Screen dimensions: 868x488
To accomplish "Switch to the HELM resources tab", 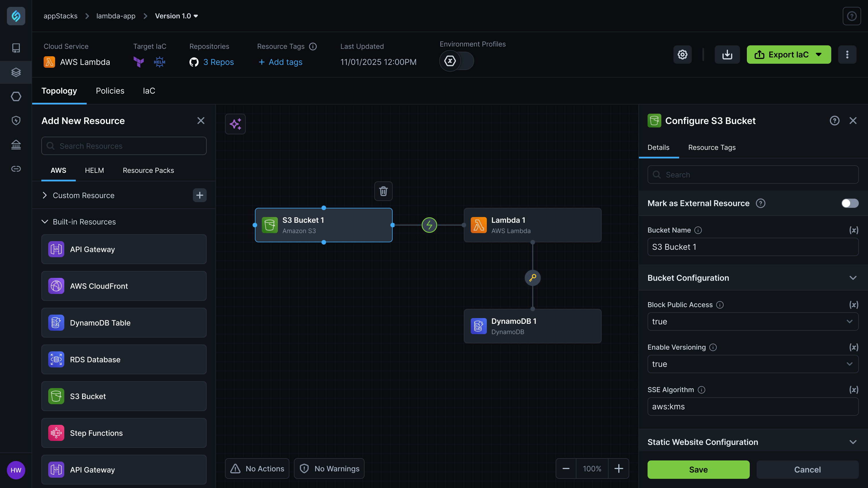I will tap(94, 170).
